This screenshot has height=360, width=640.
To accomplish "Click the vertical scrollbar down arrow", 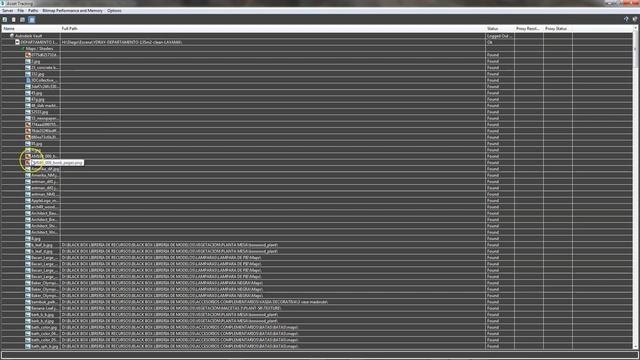I will [636, 347].
